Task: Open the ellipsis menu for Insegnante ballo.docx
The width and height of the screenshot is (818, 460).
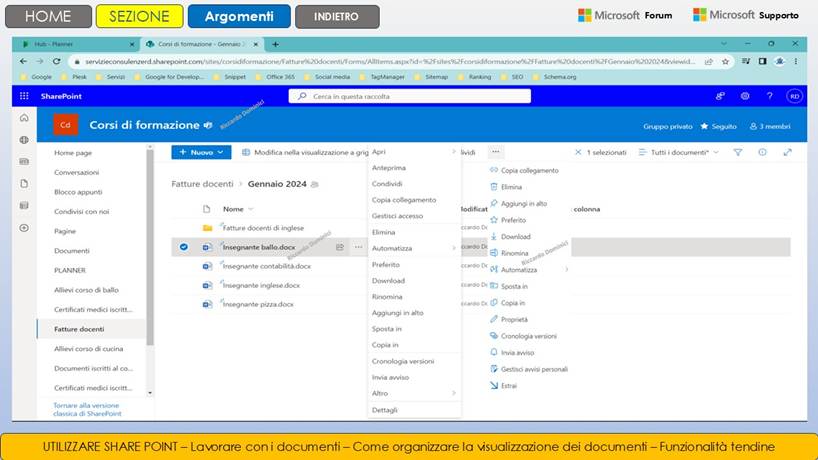Action: (x=358, y=247)
